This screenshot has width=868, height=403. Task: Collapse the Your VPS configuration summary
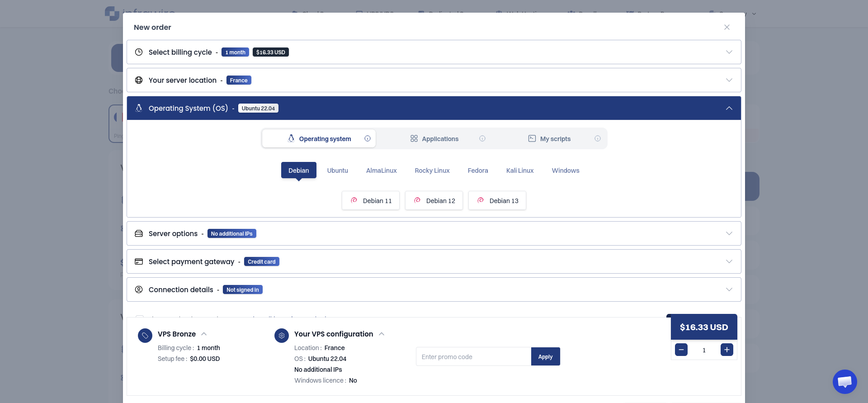pos(382,334)
